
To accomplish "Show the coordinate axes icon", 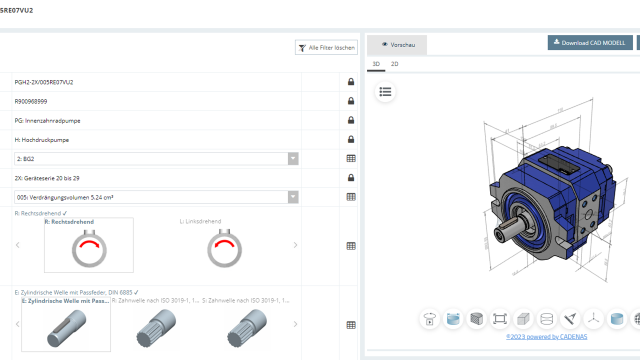I will pyautogui.click(x=593, y=319).
